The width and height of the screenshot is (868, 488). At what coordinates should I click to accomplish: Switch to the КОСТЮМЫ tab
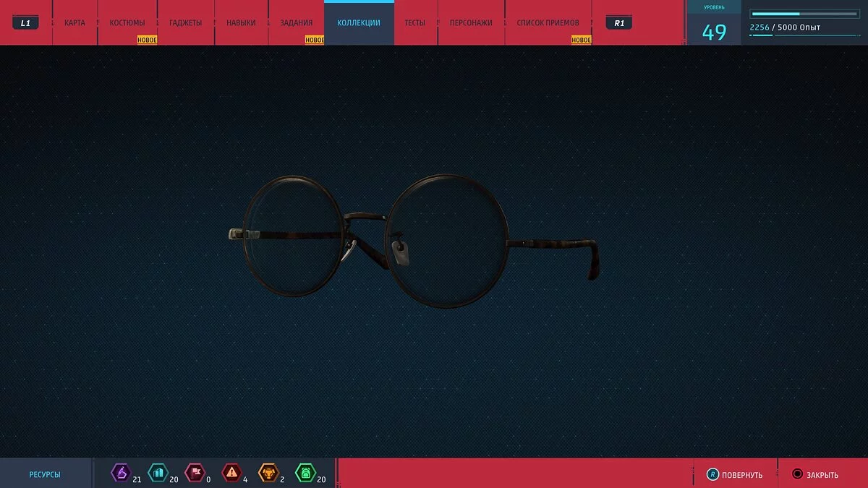click(x=127, y=23)
